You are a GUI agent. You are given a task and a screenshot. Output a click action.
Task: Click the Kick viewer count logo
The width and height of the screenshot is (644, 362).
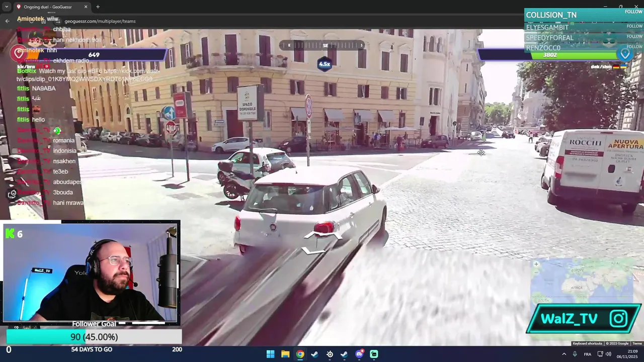11,234
